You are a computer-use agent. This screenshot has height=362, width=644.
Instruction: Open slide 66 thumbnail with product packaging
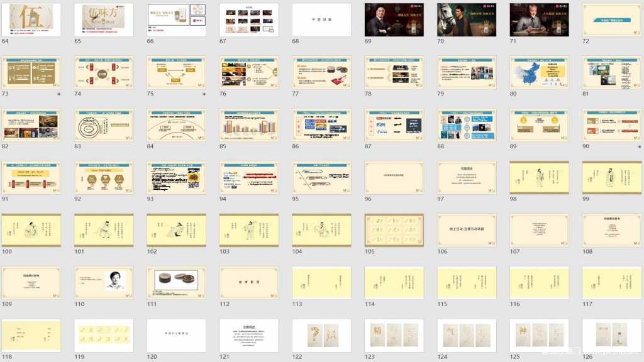click(x=177, y=20)
